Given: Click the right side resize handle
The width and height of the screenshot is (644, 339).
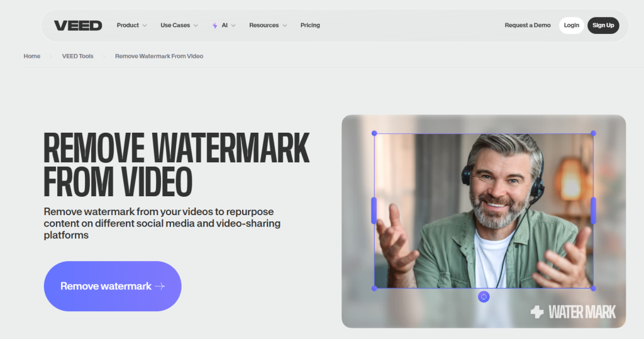Looking at the screenshot, I should 593,211.
